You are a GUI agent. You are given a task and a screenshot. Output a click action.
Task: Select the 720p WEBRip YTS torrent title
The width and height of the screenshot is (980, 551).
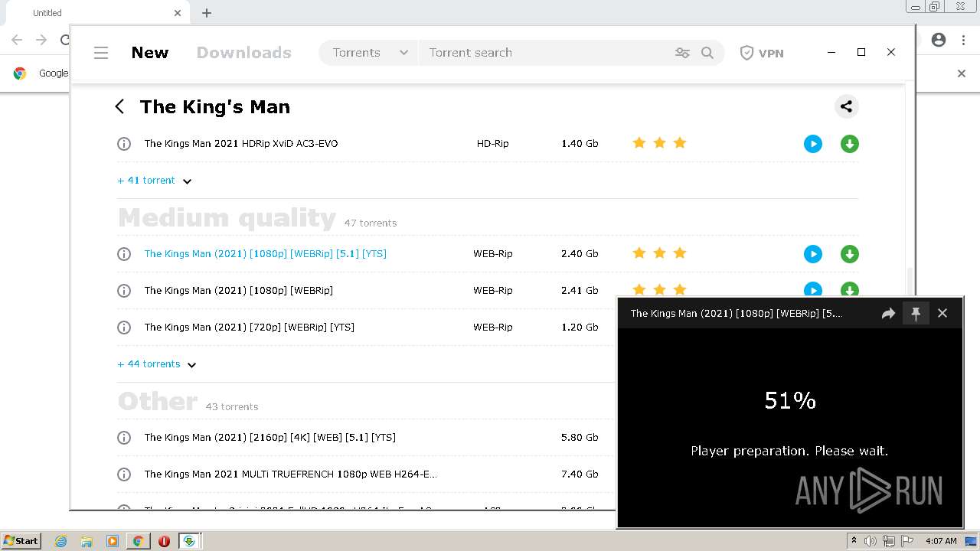(x=250, y=328)
